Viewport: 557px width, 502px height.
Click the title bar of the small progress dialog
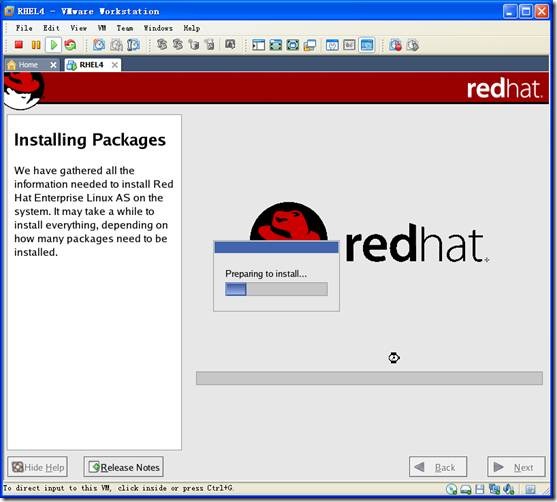pyautogui.click(x=276, y=247)
